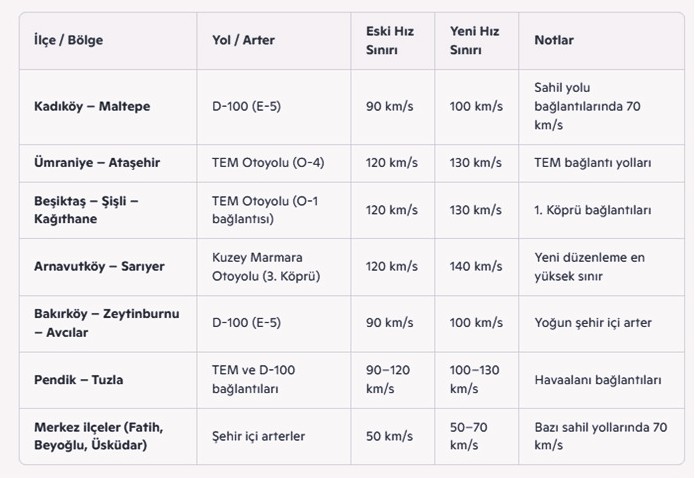
Task: Select the "Bakırköy – Zeytinburnu – Avcılar" cell
Action: [x=106, y=322]
